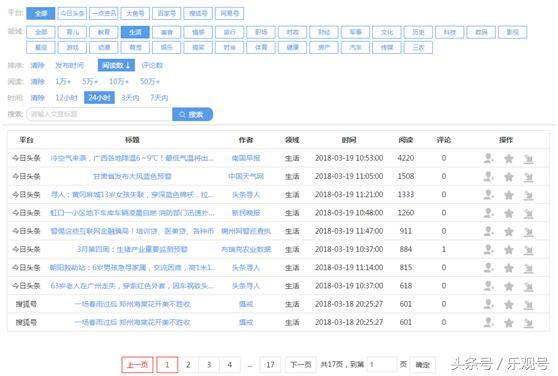Star the article with 911 reads

509,232
